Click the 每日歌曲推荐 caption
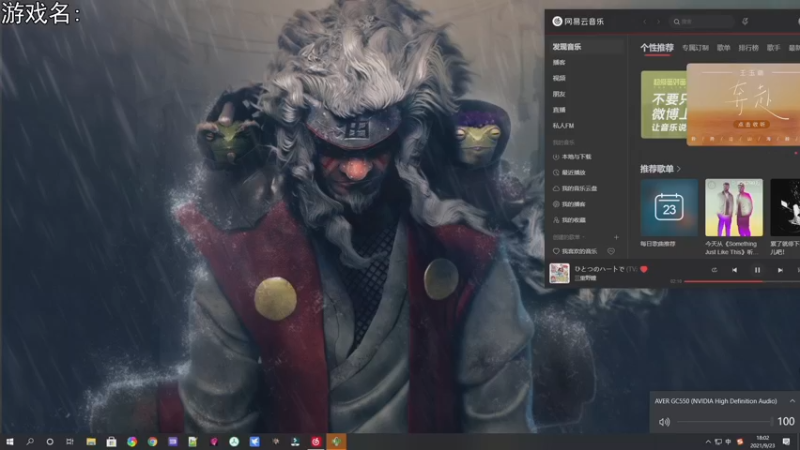Viewport: 800px width, 450px height. [658, 244]
